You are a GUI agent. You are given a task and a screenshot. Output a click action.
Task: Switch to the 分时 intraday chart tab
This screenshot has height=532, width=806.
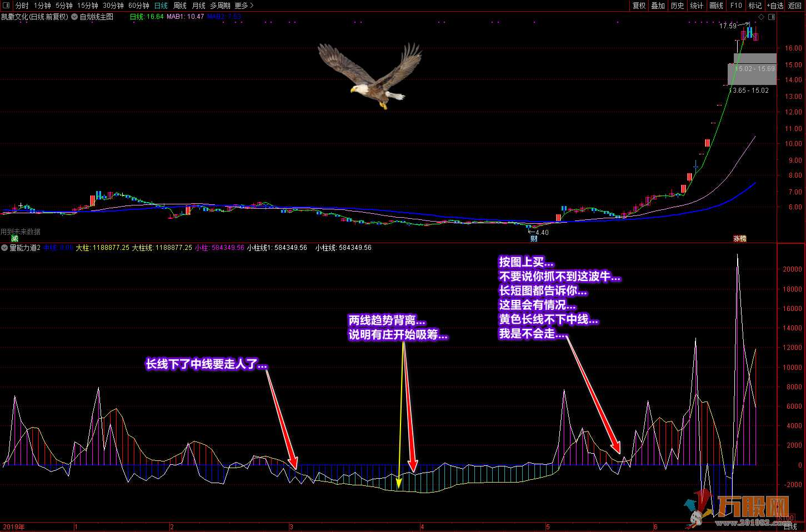coord(22,6)
